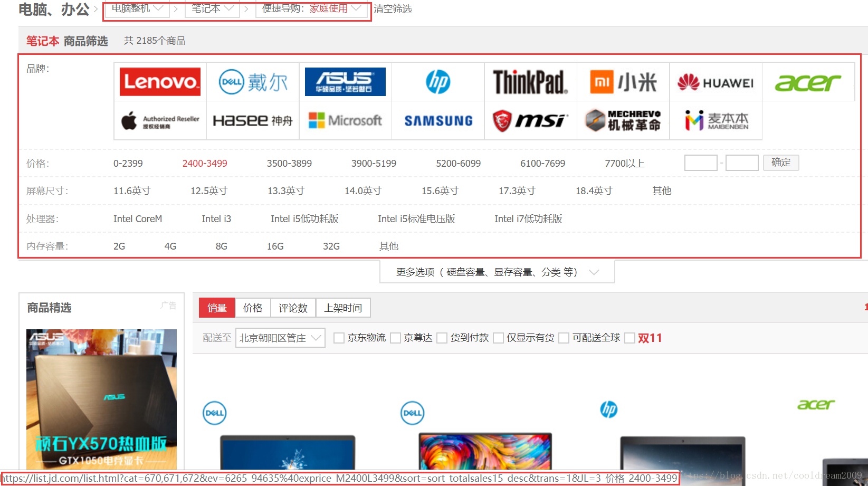Open the second Dell product logo

(413, 413)
